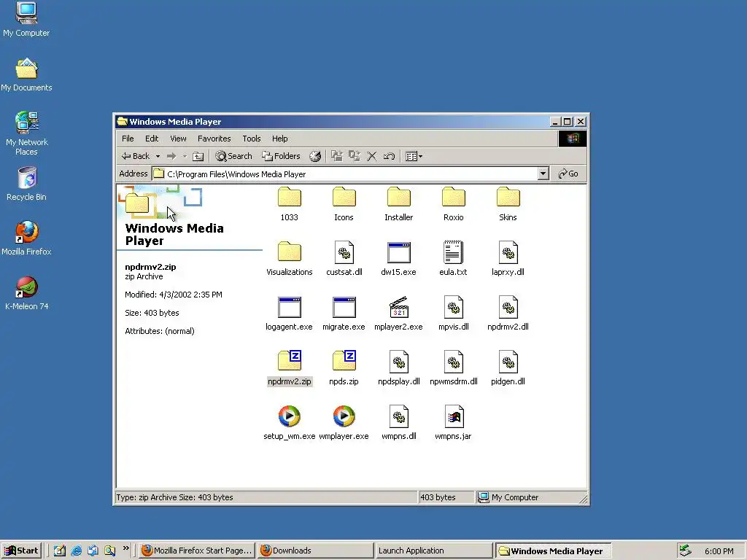Open the Favorites menu
The image size is (747, 560).
tap(214, 139)
